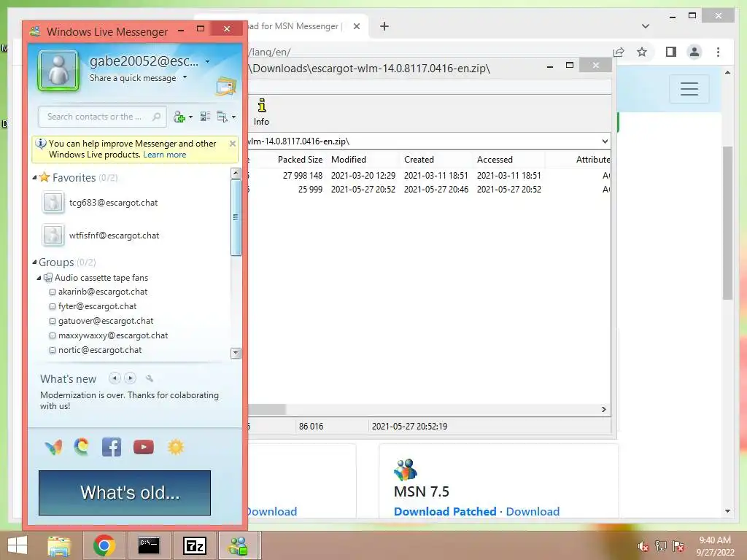
Task: Select akarinb@escargot.chat in group
Action: point(103,292)
